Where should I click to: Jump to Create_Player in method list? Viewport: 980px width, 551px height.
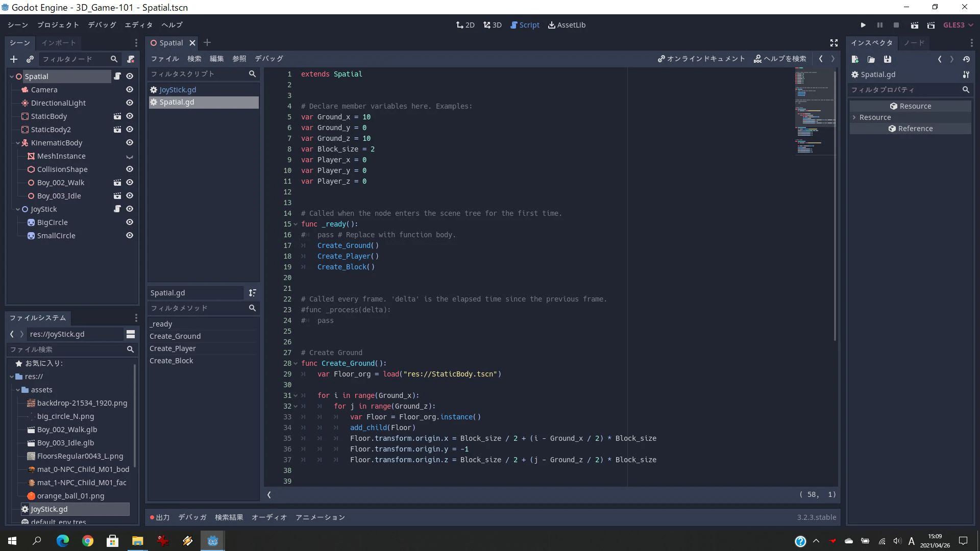tap(203, 348)
